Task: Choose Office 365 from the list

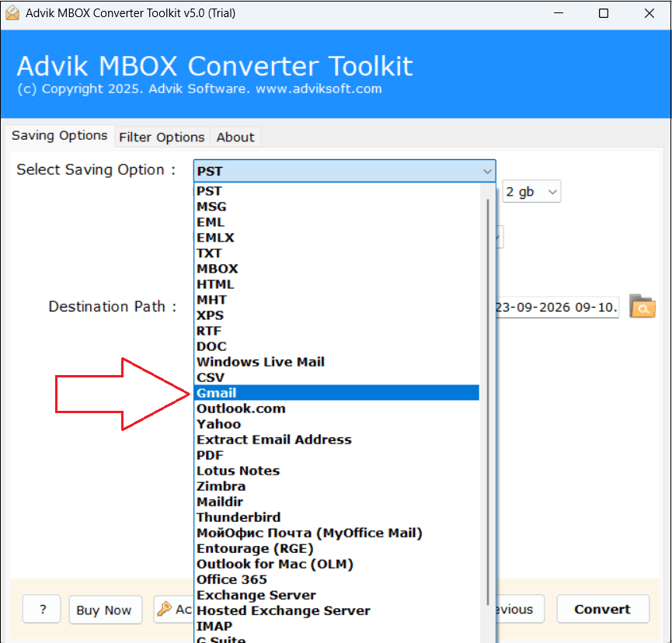Action: pos(336,579)
